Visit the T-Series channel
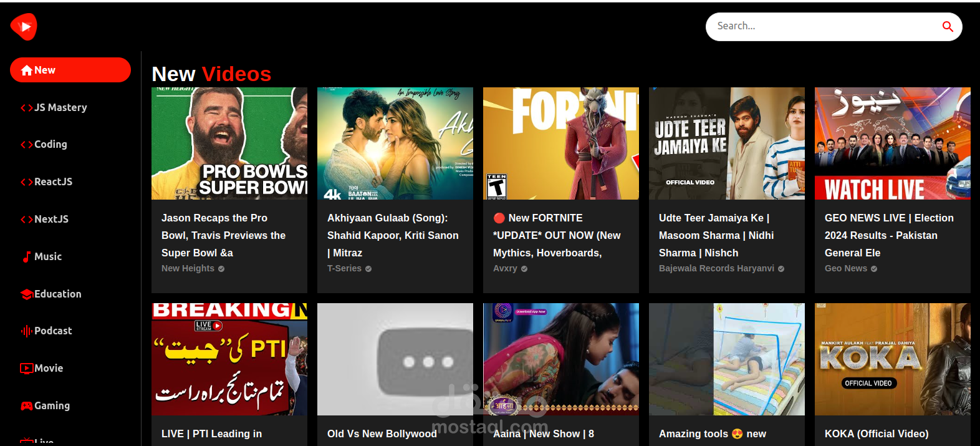 tap(344, 268)
